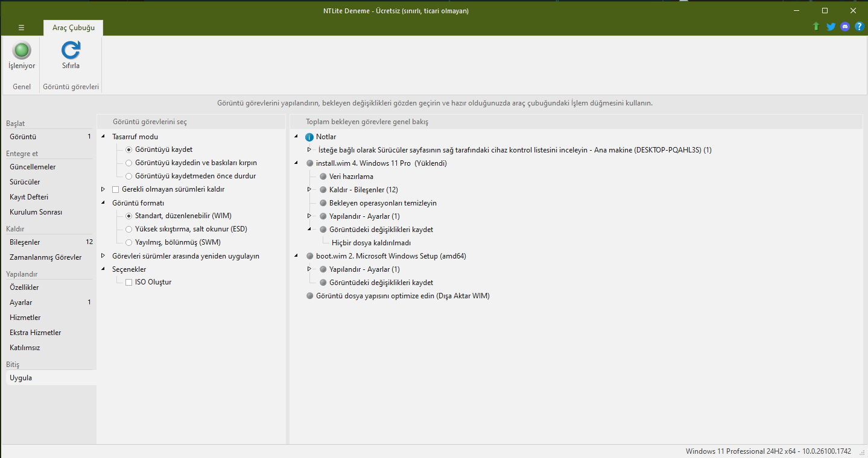Image resolution: width=868 pixels, height=458 pixels.
Task: Click the Yapılandır - Ayarlar status circle under install.wim
Action: coord(323,216)
